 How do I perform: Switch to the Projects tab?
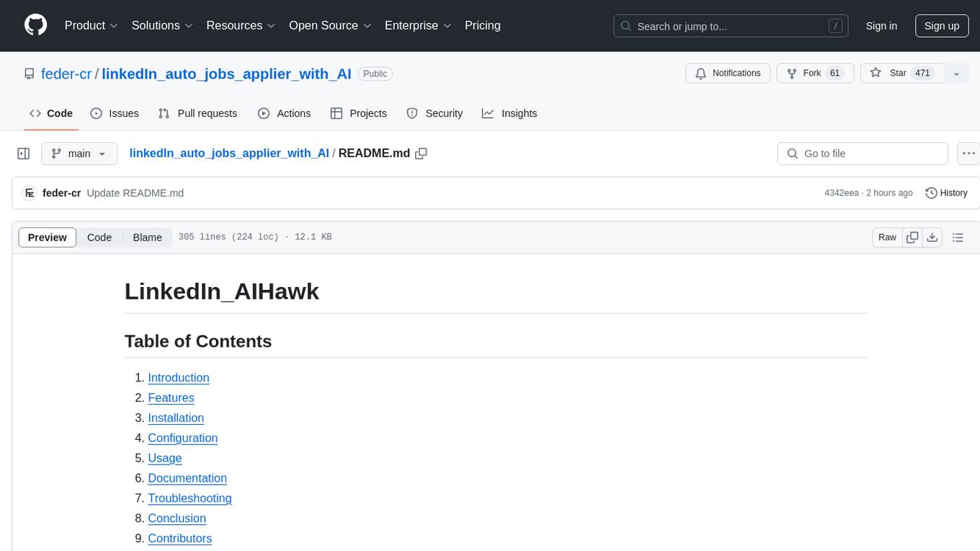point(358,113)
